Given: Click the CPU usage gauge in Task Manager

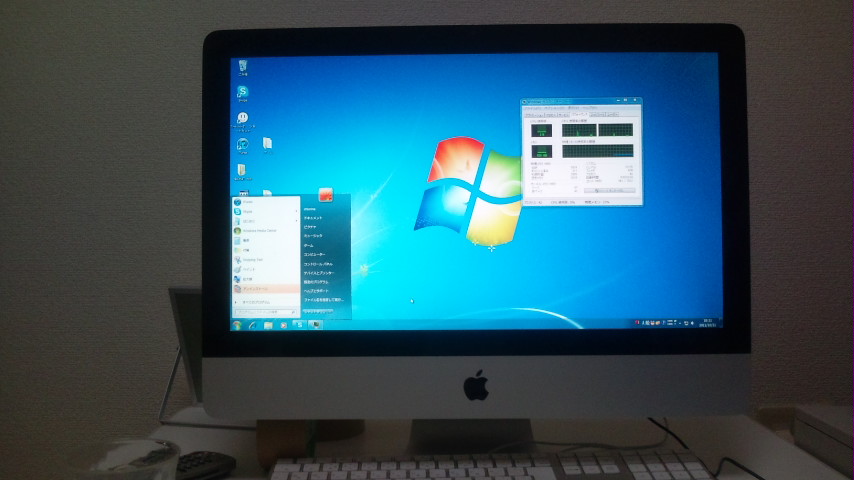Looking at the screenshot, I should click(x=541, y=131).
